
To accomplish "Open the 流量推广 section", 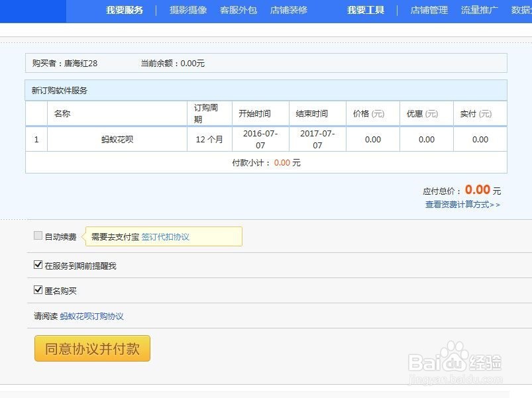I will coord(478,11).
